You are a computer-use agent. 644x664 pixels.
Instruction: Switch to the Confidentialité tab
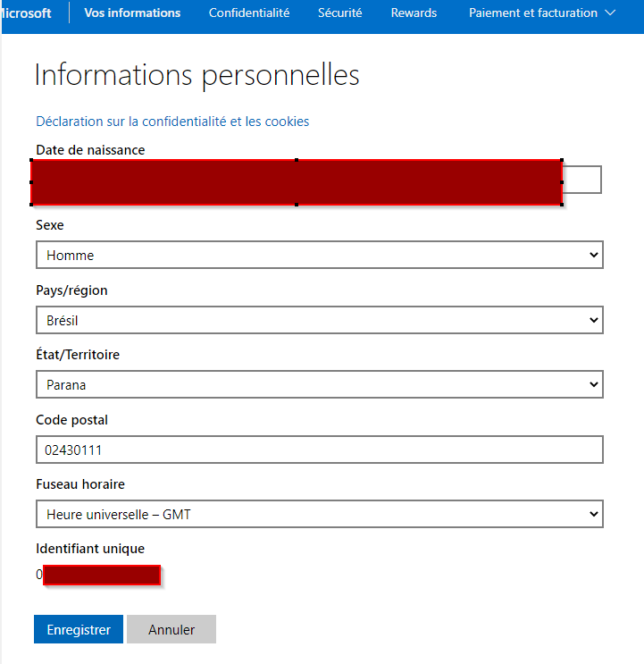coord(249,13)
